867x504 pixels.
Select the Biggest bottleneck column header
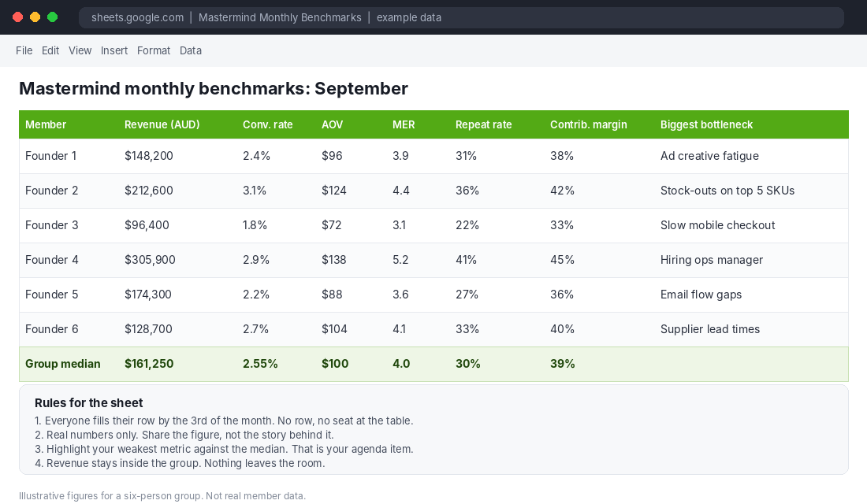[707, 125]
